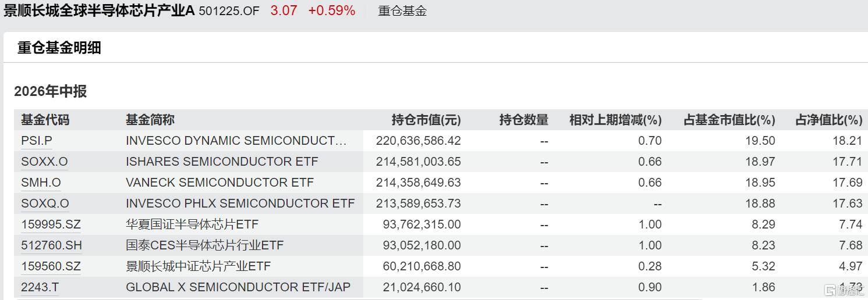The width and height of the screenshot is (868, 300).
Task: Select the 重仓基金 tab in the header
Action: pyautogui.click(x=402, y=11)
